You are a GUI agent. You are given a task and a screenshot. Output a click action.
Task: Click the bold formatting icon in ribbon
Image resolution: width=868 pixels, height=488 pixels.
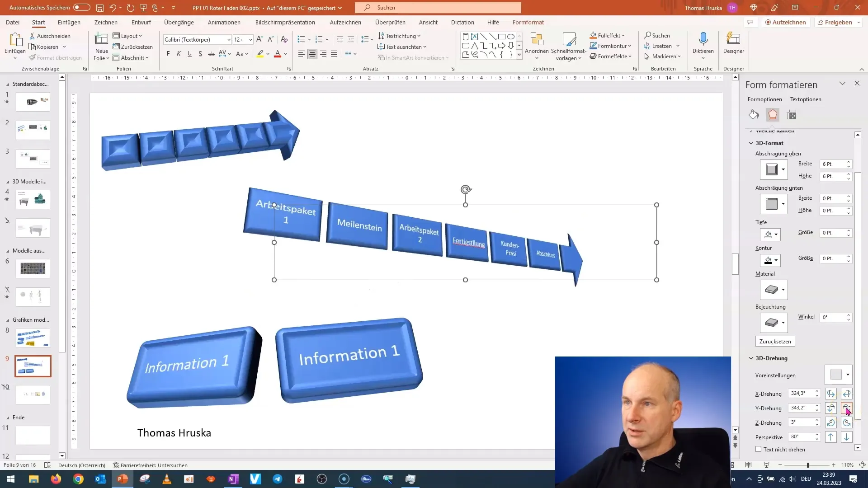168,54
